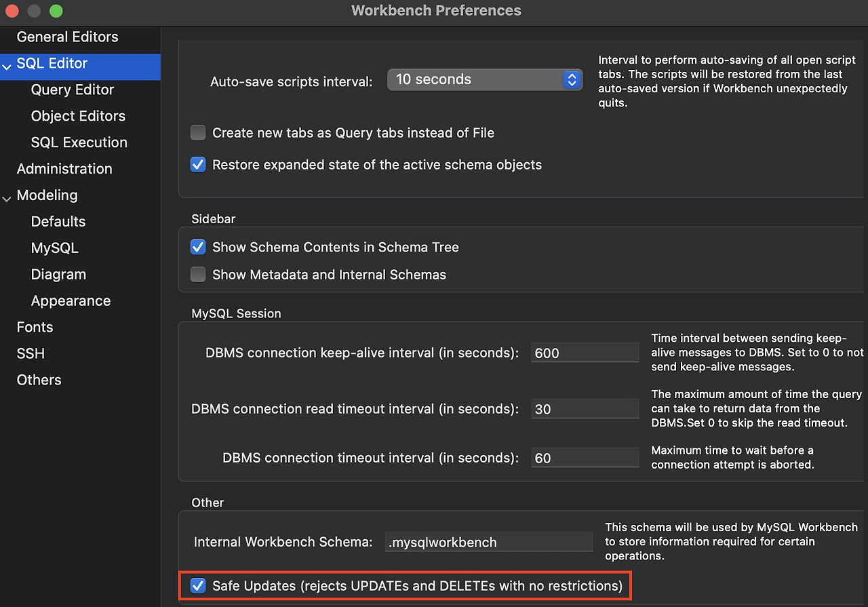
Task: Focus the DBMS read timeout interval field
Action: [585, 409]
